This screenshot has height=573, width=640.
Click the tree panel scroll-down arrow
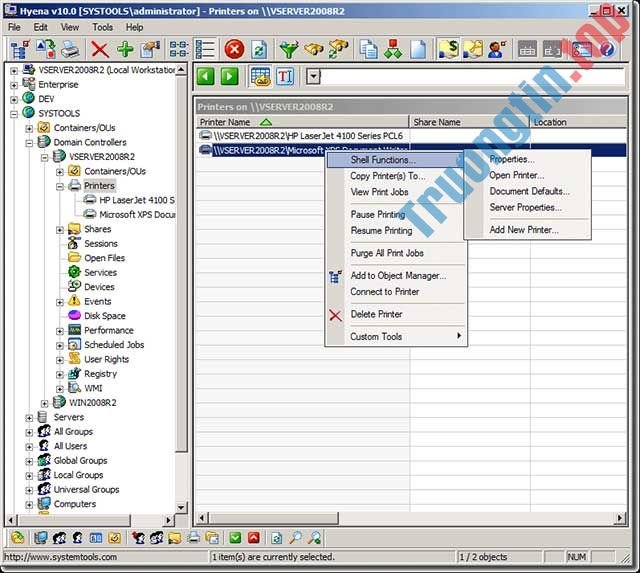click(181, 507)
